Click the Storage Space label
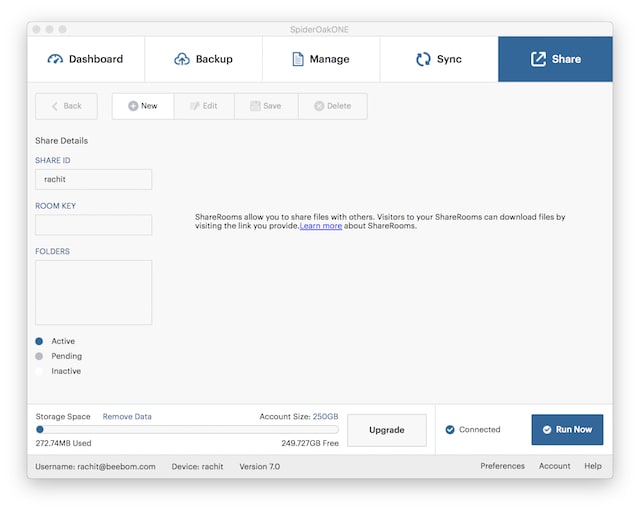Image resolution: width=640 pixels, height=511 pixels. tap(63, 417)
